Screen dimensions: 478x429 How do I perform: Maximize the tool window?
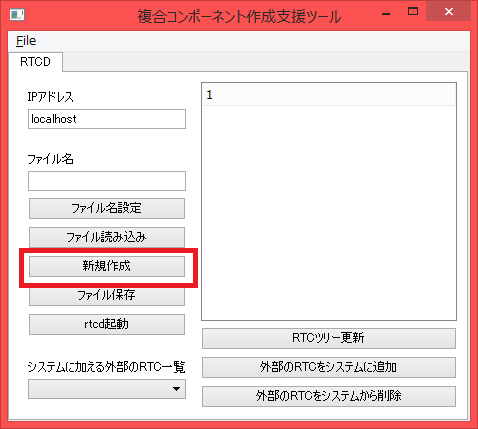[x=413, y=12]
